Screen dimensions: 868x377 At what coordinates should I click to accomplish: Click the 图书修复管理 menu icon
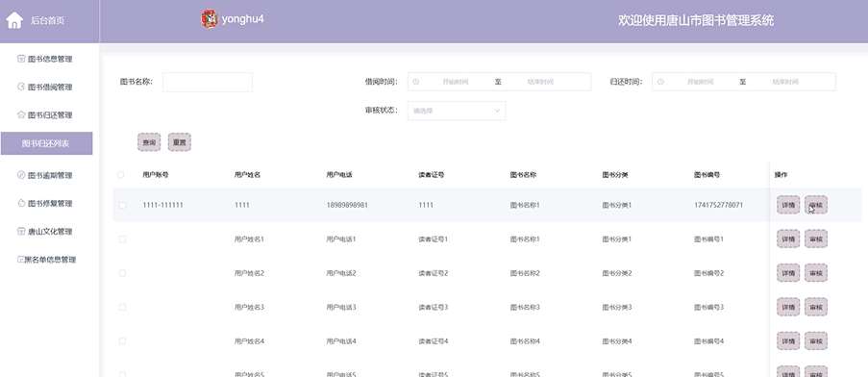coord(21,203)
